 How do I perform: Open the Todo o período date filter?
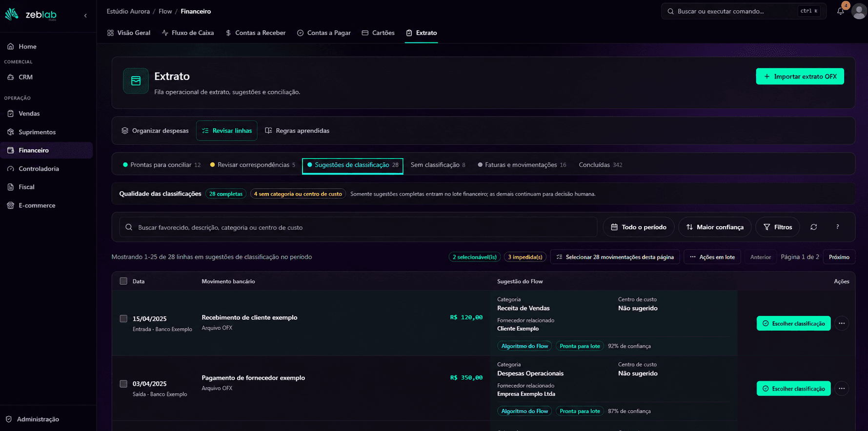coord(638,227)
